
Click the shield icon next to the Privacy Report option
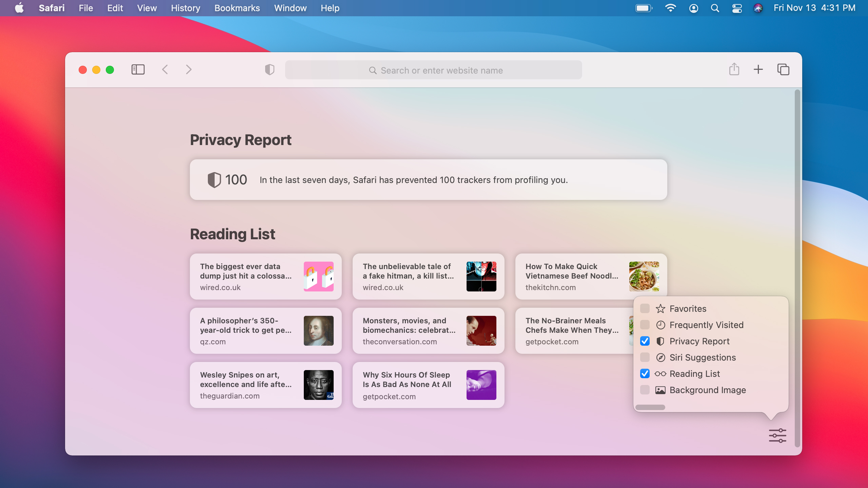tap(660, 341)
